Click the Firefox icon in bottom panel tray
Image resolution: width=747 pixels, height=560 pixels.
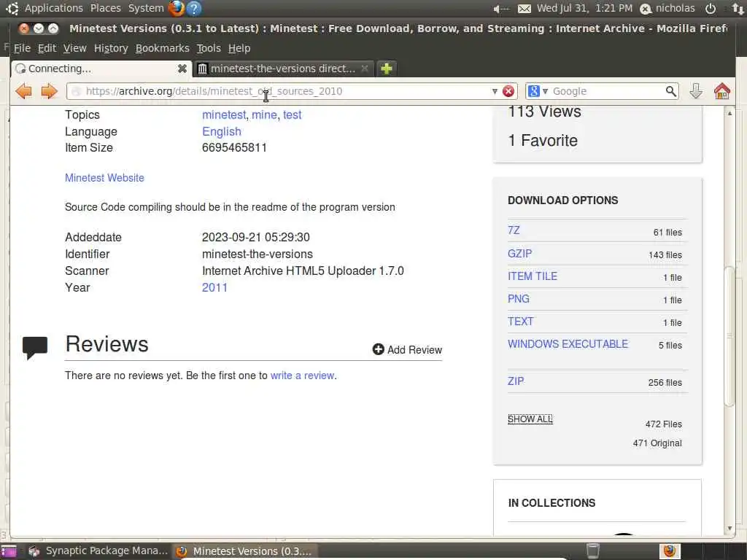pyautogui.click(x=670, y=551)
